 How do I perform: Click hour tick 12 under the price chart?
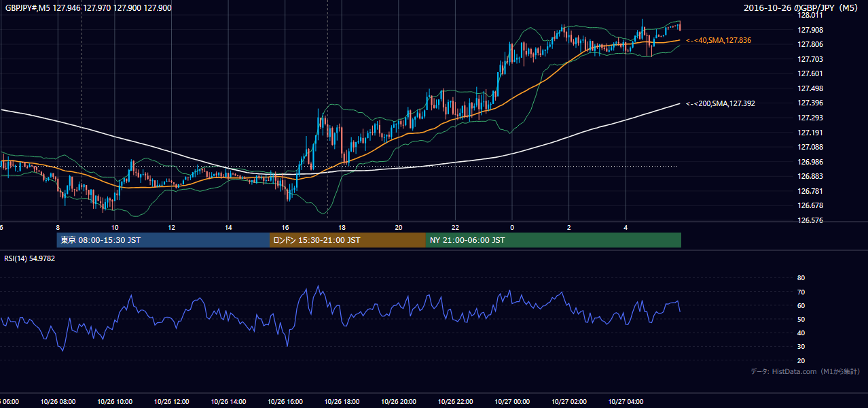tap(171, 227)
